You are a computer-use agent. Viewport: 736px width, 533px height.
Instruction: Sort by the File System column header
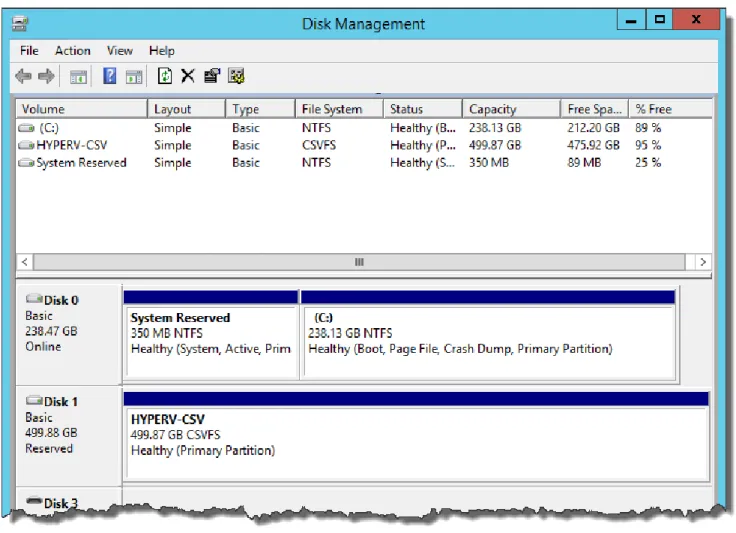tap(339, 109)
